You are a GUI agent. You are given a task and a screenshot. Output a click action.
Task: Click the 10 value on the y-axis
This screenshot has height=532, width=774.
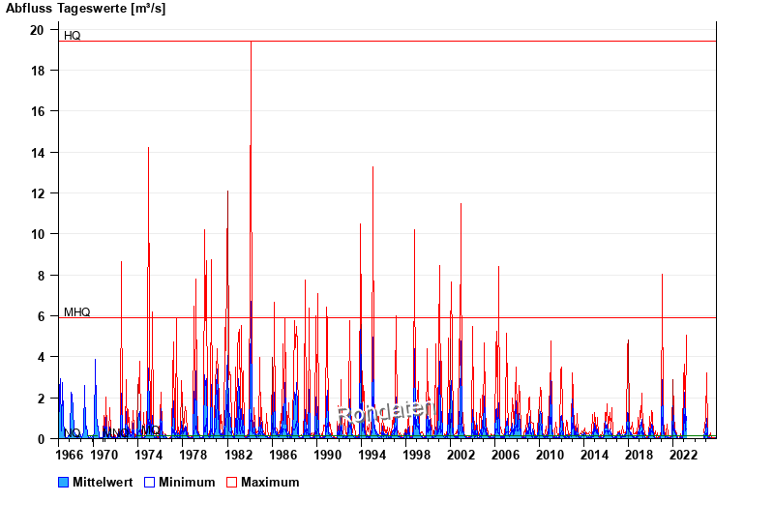(37, 234)
